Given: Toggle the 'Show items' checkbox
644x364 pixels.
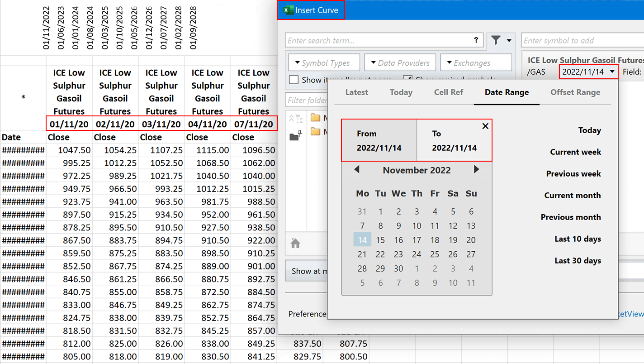Looking at the screenshot, I should point(294,80).
